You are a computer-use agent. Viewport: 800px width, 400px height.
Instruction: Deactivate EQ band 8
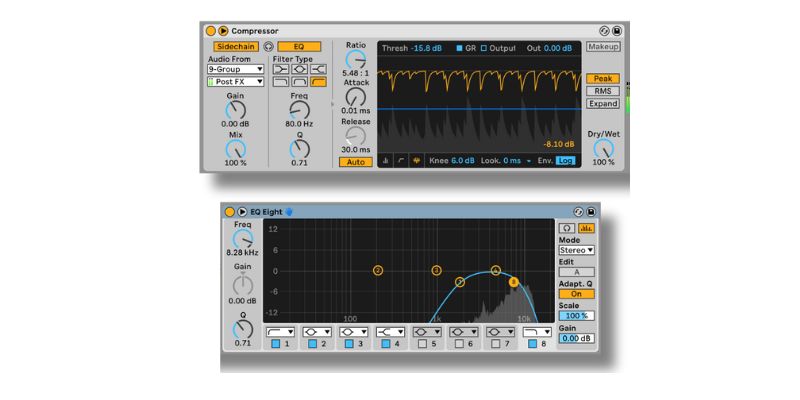(x=533, y=344)
